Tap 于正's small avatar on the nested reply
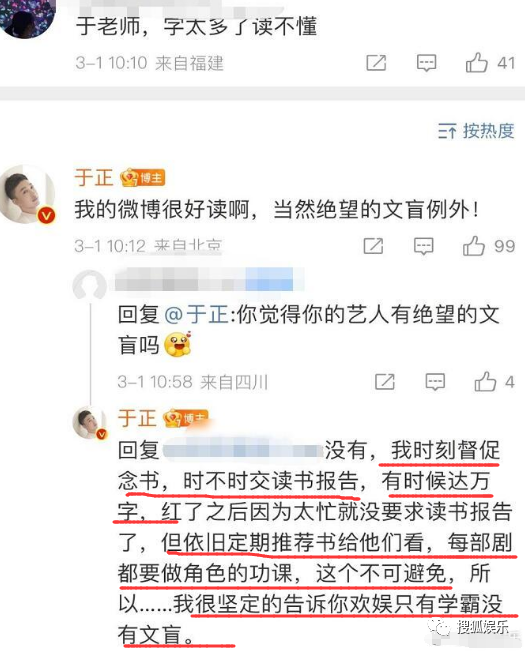 pyautogui.click(x=89, y=423)
